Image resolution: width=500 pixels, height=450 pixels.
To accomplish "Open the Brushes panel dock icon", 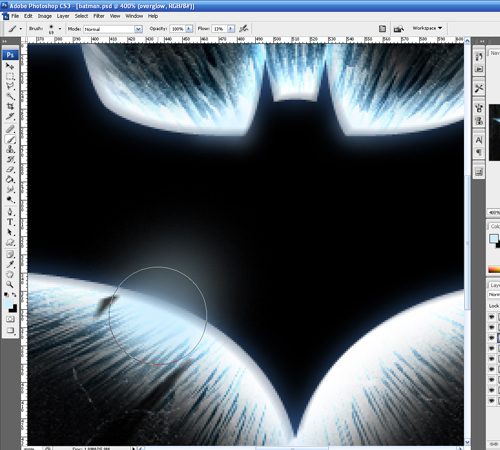I will tap(479, 108).
